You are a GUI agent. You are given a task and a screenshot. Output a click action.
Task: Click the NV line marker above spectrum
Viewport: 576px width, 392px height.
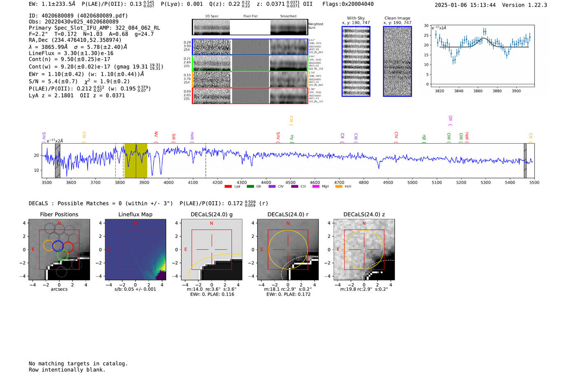(156, 137)
